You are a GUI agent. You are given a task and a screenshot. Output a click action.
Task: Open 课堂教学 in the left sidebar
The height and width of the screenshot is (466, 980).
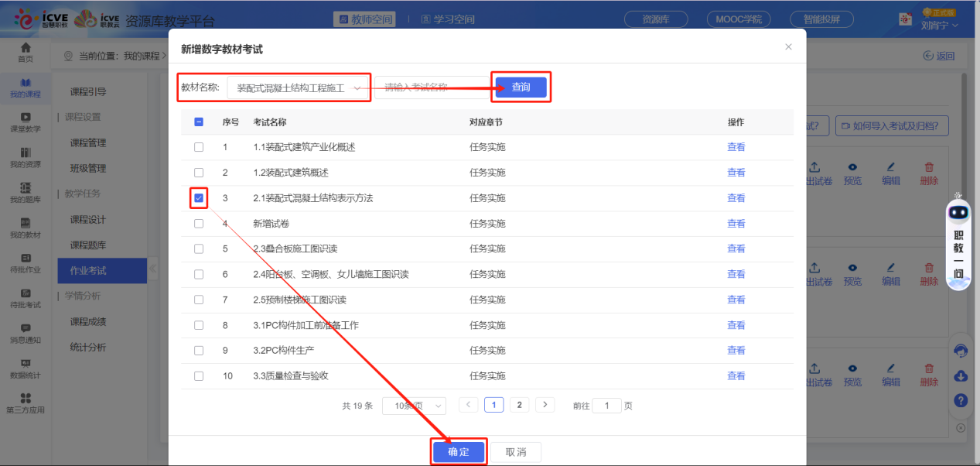click(x=26, y=122)
